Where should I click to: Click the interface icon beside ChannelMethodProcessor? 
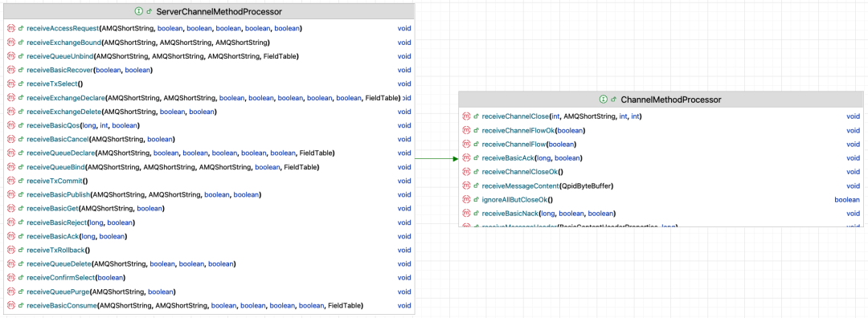click(604, 100)
